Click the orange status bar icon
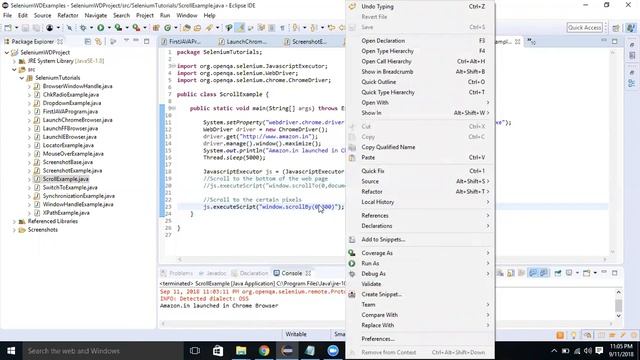Screen dimensions: 640x360 [560, 335]
